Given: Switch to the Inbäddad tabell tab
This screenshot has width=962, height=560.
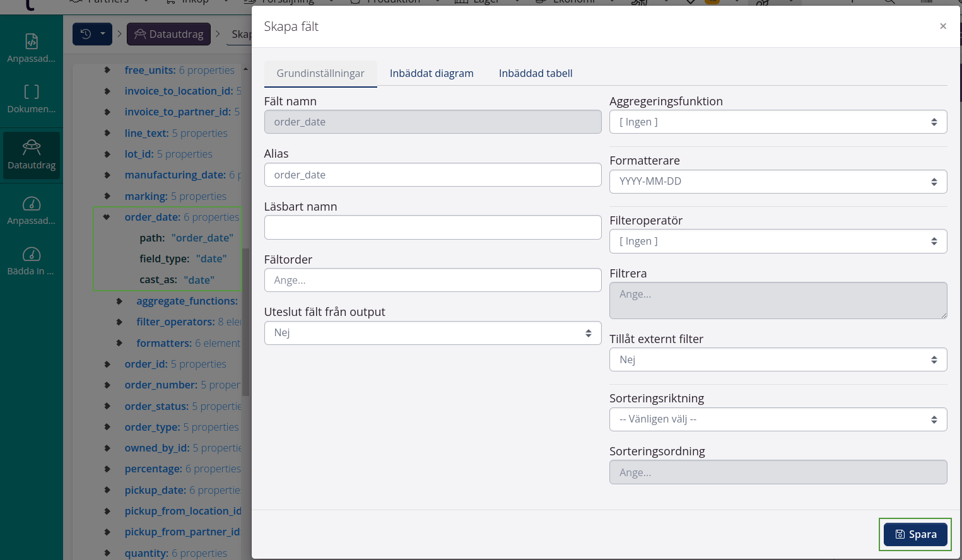Looking at the screenshot, I should click(x=535, y=73).
